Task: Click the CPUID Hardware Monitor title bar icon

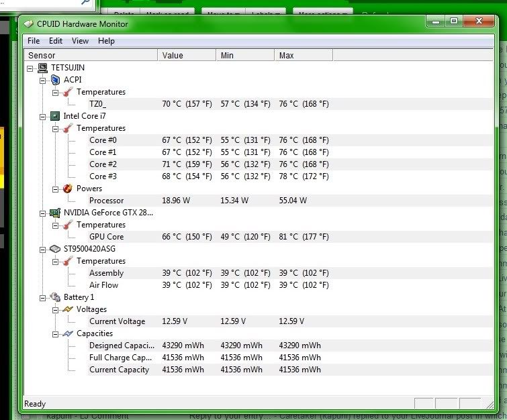Action: point(28,24)
